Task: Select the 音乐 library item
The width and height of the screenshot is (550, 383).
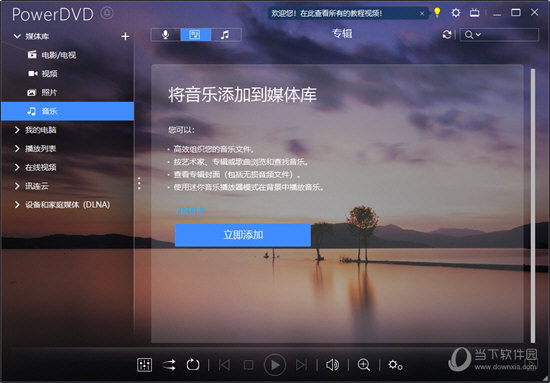Action: tap(67, 111)
